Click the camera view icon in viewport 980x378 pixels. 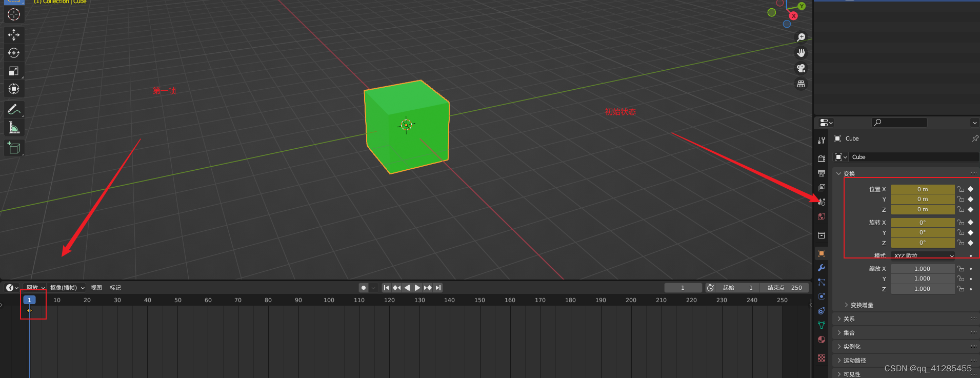pos(801,68)
